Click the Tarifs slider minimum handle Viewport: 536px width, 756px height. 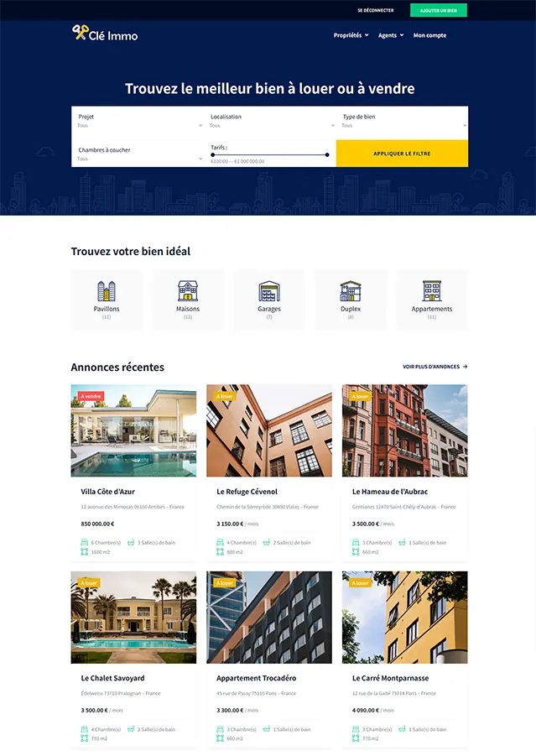tap(212, 154)
